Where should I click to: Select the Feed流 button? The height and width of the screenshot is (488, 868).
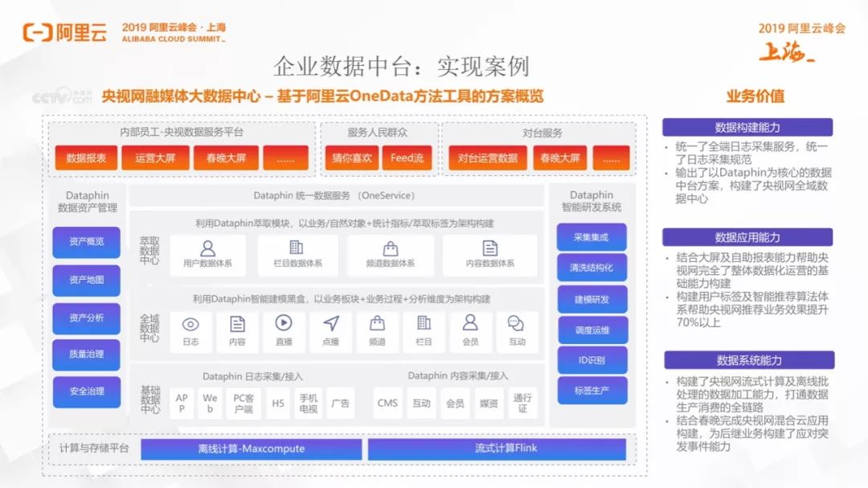click(x=407, y=158)
